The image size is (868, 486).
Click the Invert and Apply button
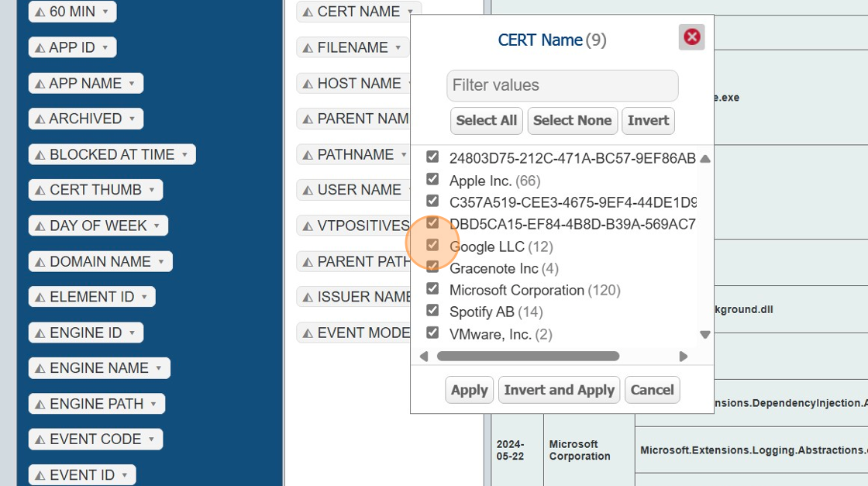(559, 390)
